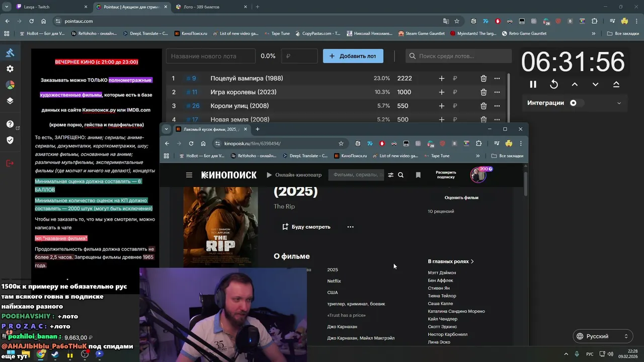
Task: Open КиноПоиск.ru bookmark in front window
Action: click(350, 156)
